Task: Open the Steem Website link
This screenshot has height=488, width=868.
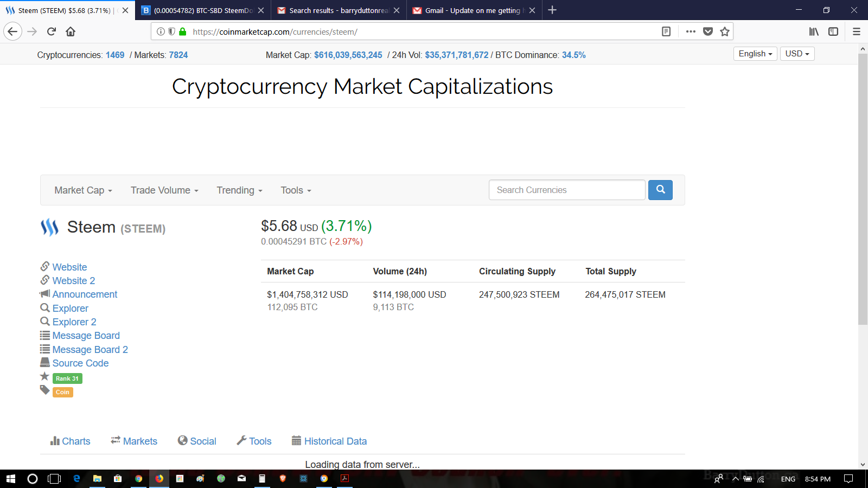Action: [x=69, y=267]
